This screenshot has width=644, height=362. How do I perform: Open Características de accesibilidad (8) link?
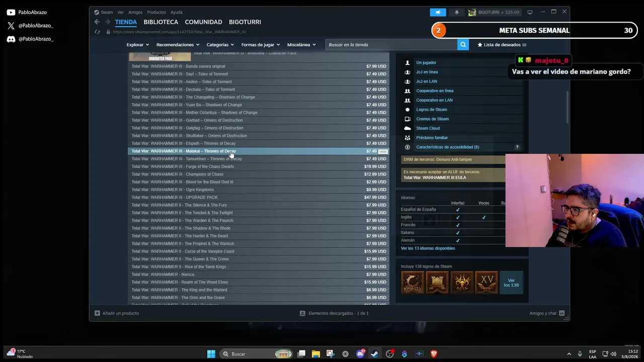coord(447,147)
